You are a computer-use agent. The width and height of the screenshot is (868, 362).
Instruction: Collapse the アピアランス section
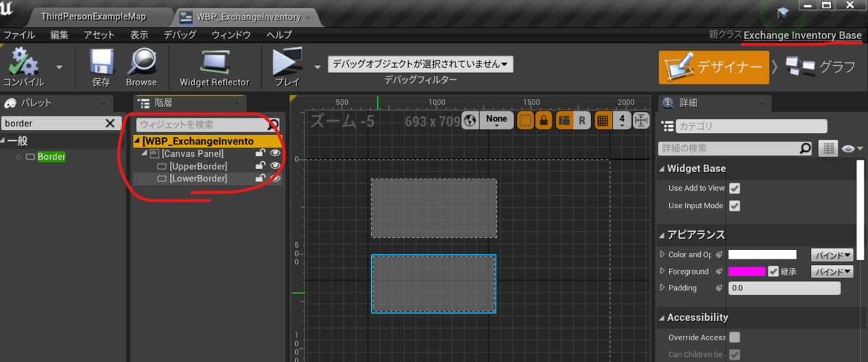pyautogui.click(x=662, y=235)
